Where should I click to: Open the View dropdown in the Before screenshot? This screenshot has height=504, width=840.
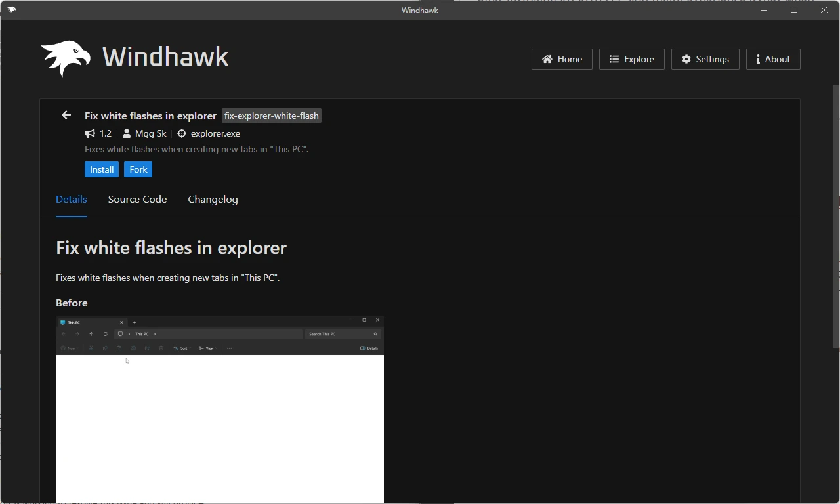[208, 348]
